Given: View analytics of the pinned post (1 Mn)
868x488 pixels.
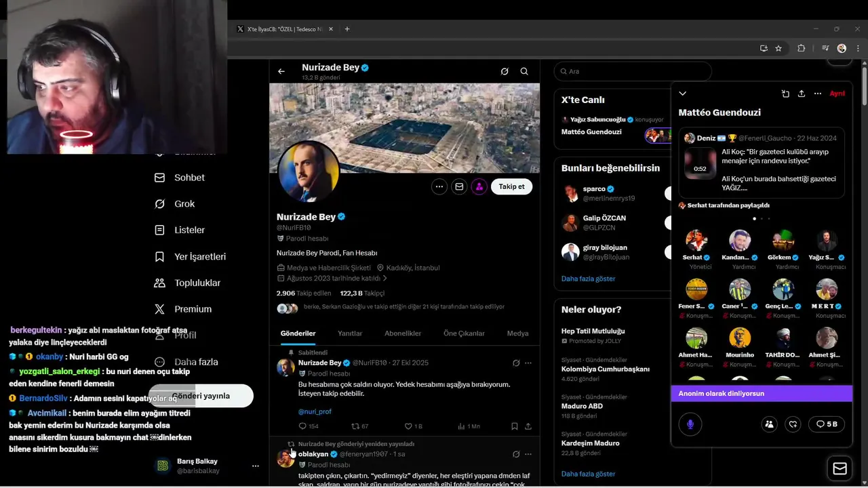Looking at the screenshot, I should pos(469,426).
